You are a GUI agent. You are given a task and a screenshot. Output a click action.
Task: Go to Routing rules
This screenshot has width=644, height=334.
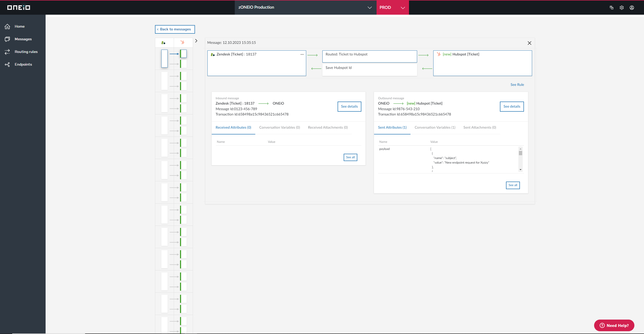[x=26, y=52]
